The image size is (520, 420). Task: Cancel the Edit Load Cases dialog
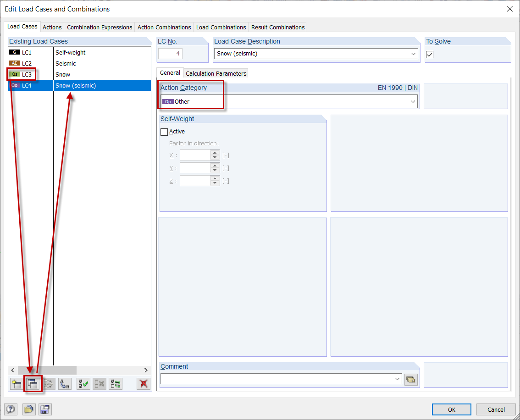click(496, 409)
